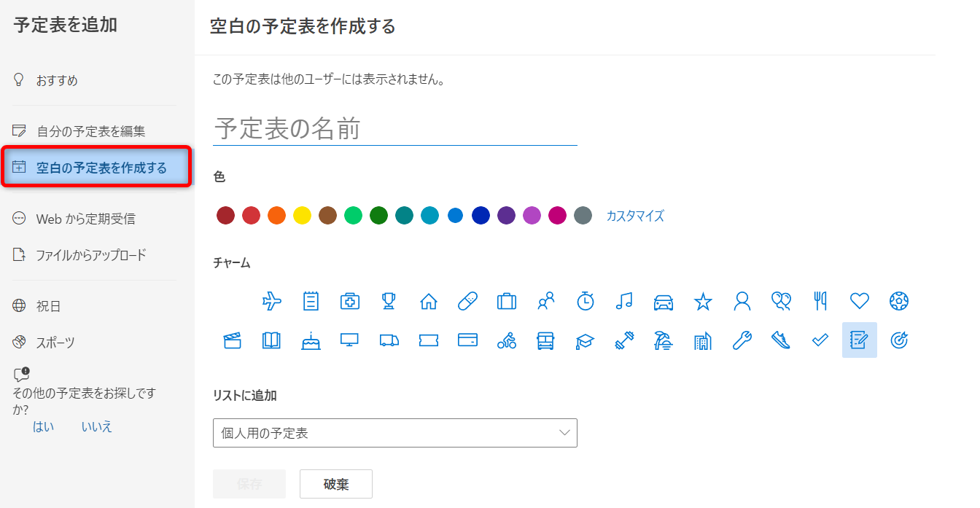Answer はい to the calendar question
980x508 pixels.
[43, 427]
